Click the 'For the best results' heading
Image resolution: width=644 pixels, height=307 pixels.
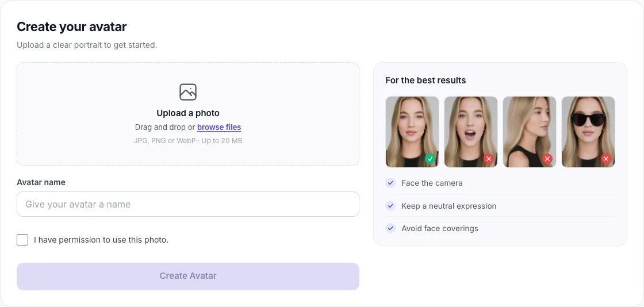click(x=425, y=80)
